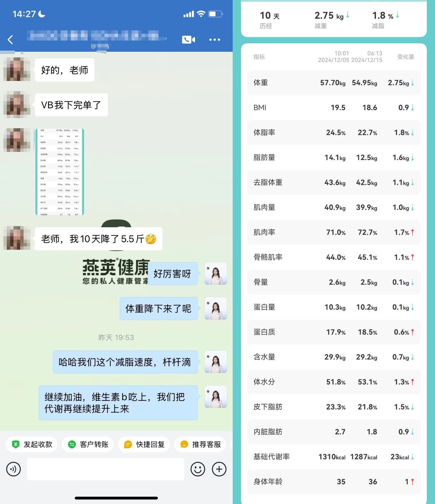Tap the Wi-Fi status bar icon

[x=201, y=14]
